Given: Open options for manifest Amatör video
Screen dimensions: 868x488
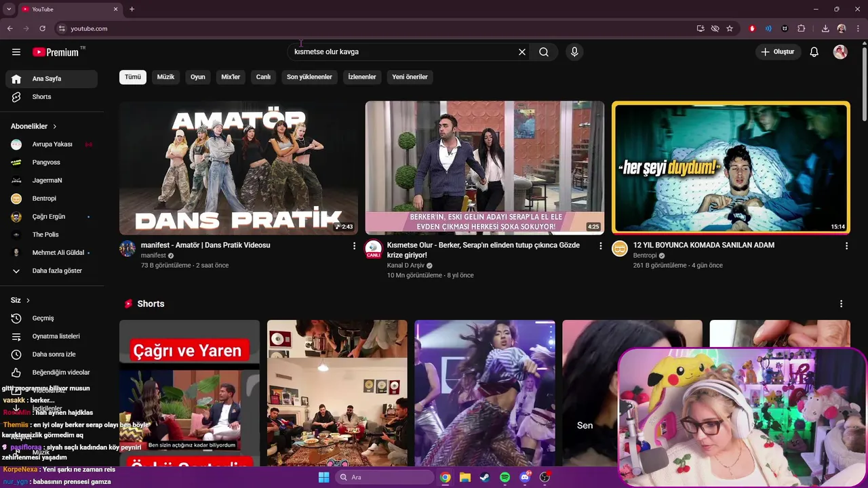Looking at the screenshot, I should tap(354, 246).
